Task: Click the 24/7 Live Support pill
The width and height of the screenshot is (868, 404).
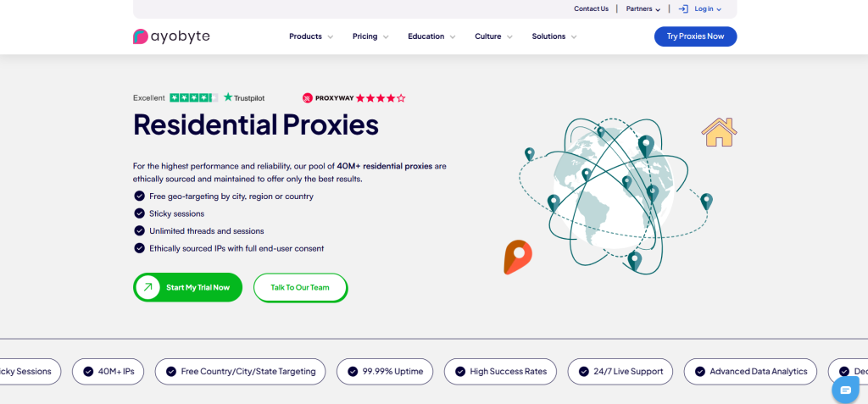Action: 621,371
